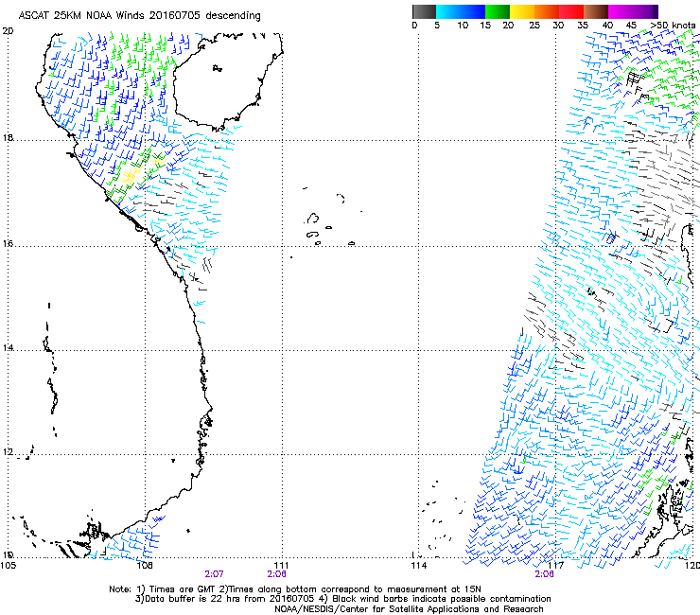
Task: Click the '15' label under the color bar
Action: 485,26
